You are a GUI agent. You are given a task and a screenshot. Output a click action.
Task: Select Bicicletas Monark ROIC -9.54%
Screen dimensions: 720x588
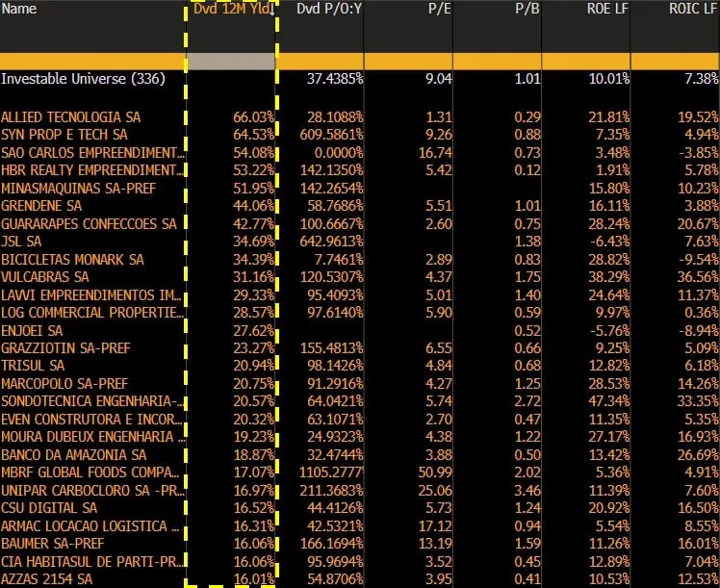698,259
